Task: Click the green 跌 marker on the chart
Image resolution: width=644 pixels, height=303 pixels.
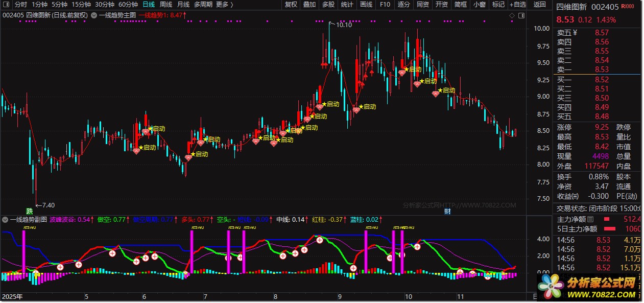Action: (x=30, y=211)
